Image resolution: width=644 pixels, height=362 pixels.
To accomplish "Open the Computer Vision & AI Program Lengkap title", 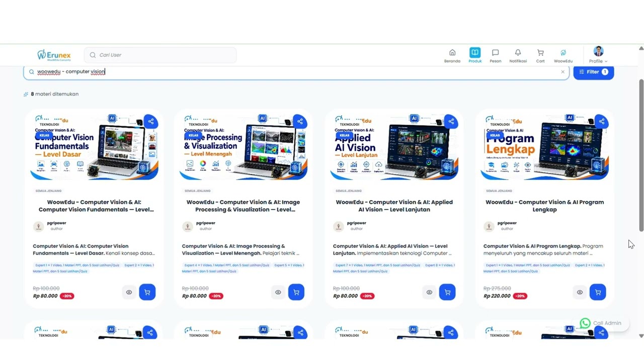I will point(545,206).
